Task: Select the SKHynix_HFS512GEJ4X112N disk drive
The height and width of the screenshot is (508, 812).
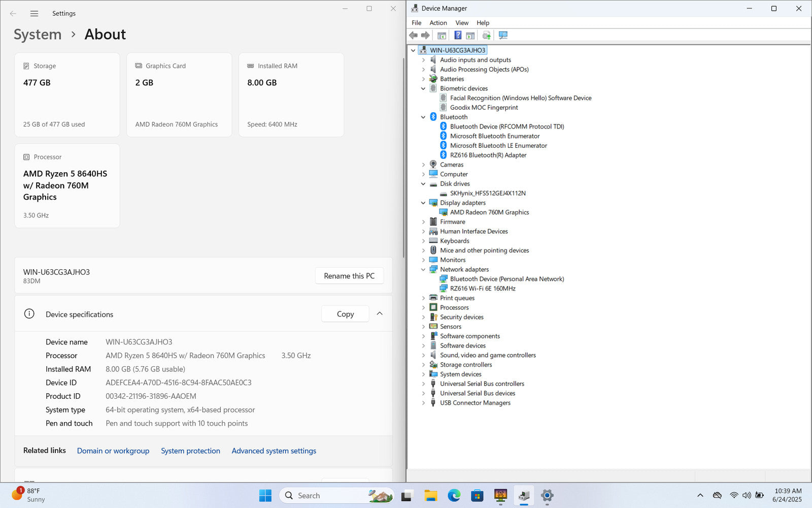Action: coord(488,194)
